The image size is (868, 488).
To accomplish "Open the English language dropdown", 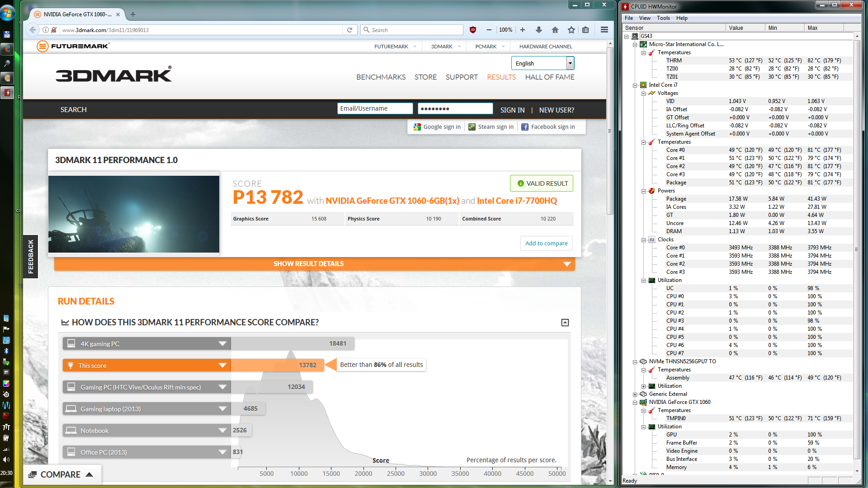I will 542,63.
